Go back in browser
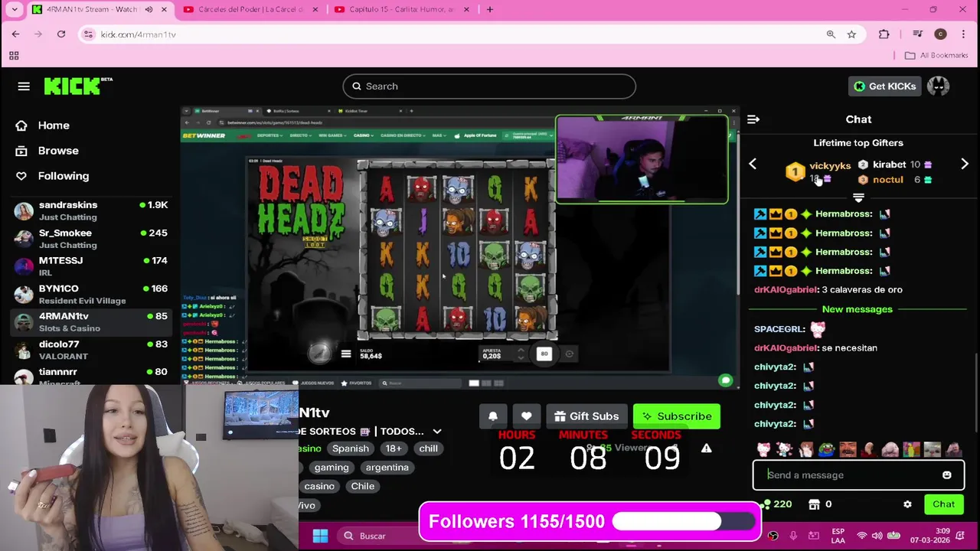Screen dimensions: 980x551 [x=15, y=34]
